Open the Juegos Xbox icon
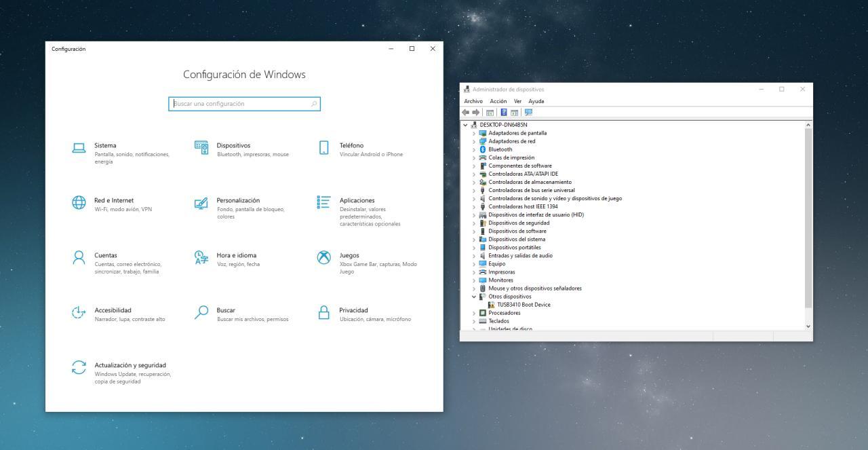868x450 pixels. 324,258
